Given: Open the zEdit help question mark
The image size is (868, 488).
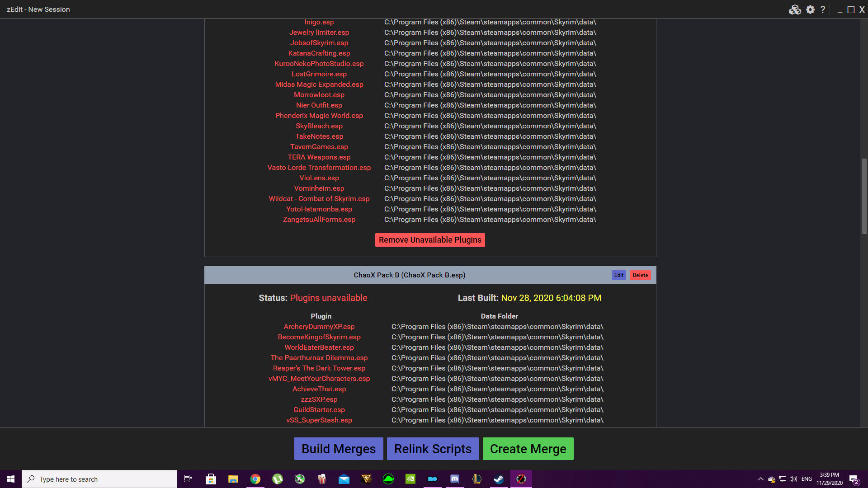Looking at the screenshot, I should click(823, 9).
